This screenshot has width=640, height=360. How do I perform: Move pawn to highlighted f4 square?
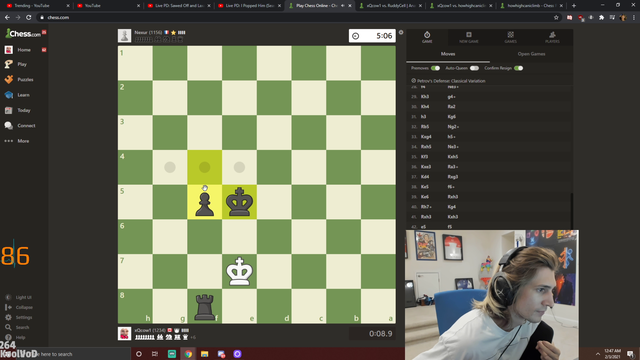(x=204, y=167)
